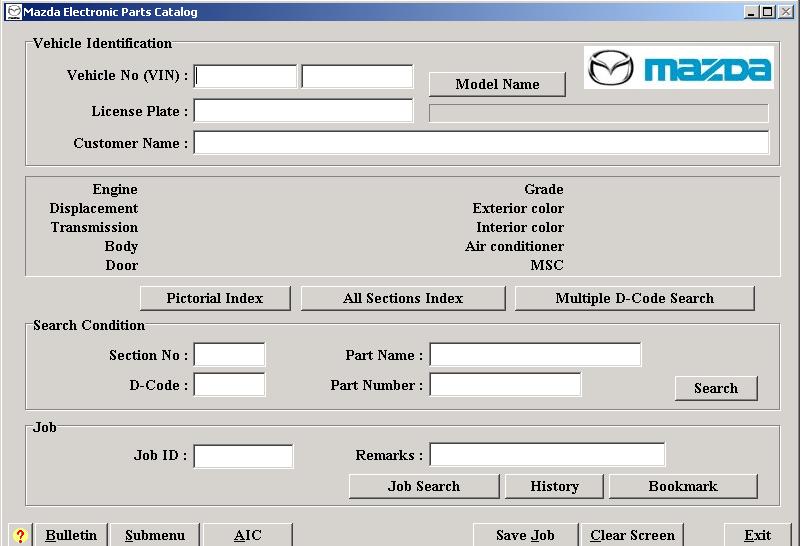This screenshot has width=801, height=546.
Task: Focus the first Vehicle No (VIN) field
Action: [x=245, y=76]
